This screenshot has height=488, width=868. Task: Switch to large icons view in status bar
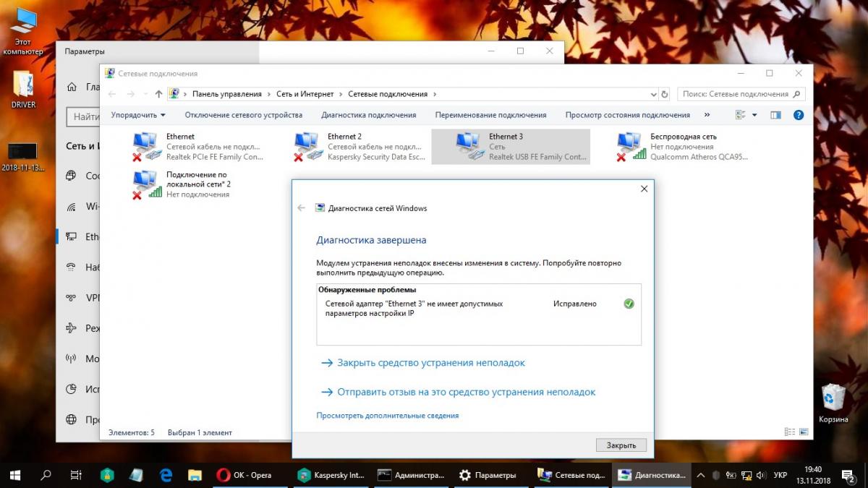[803, 432]
